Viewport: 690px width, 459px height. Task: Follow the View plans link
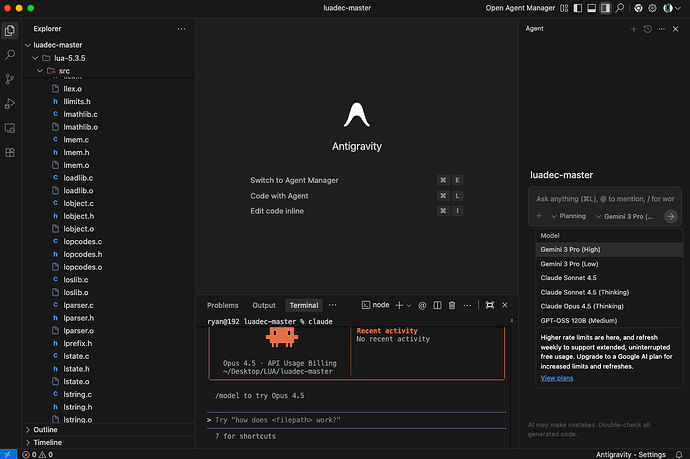pos(557,378)
